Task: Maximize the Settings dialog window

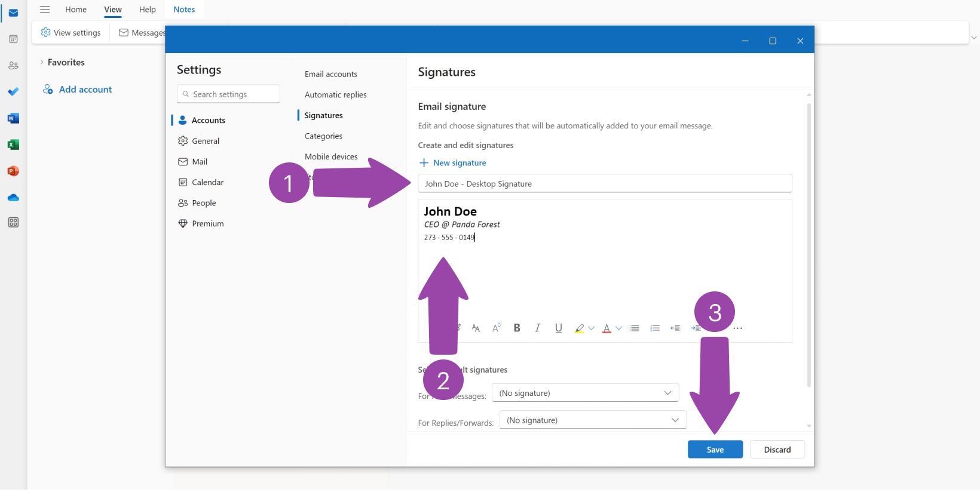Action: 773,41
